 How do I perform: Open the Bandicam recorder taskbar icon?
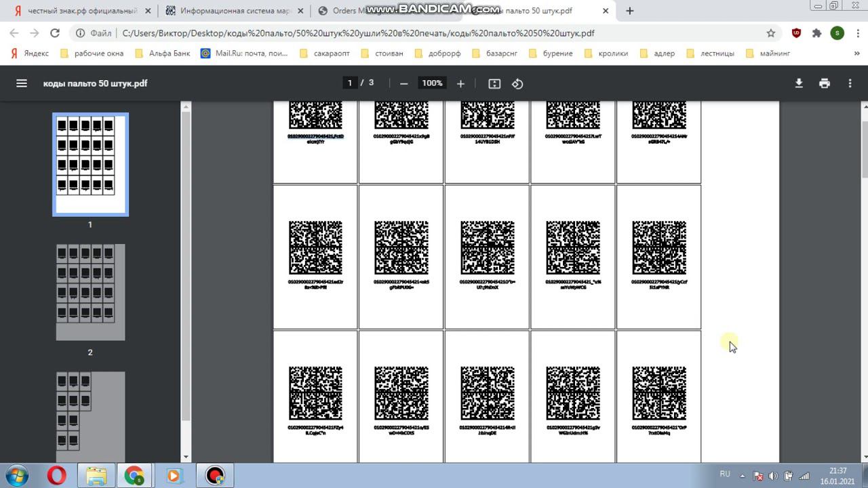coord(215,475)
